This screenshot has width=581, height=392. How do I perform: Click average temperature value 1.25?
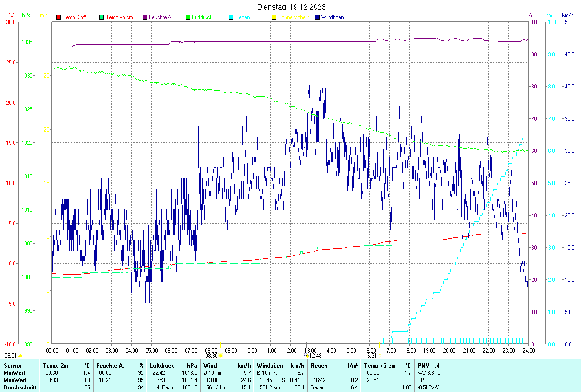(x=85, y=387)
